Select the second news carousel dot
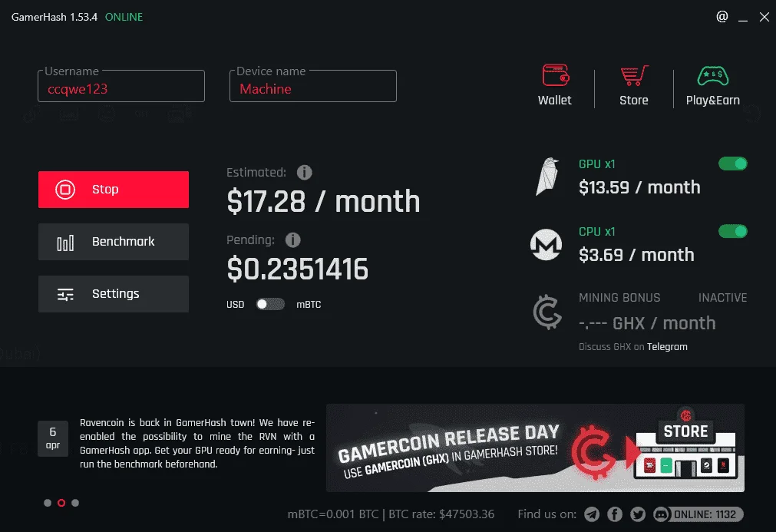776x532 pixels. coord(61,503)
